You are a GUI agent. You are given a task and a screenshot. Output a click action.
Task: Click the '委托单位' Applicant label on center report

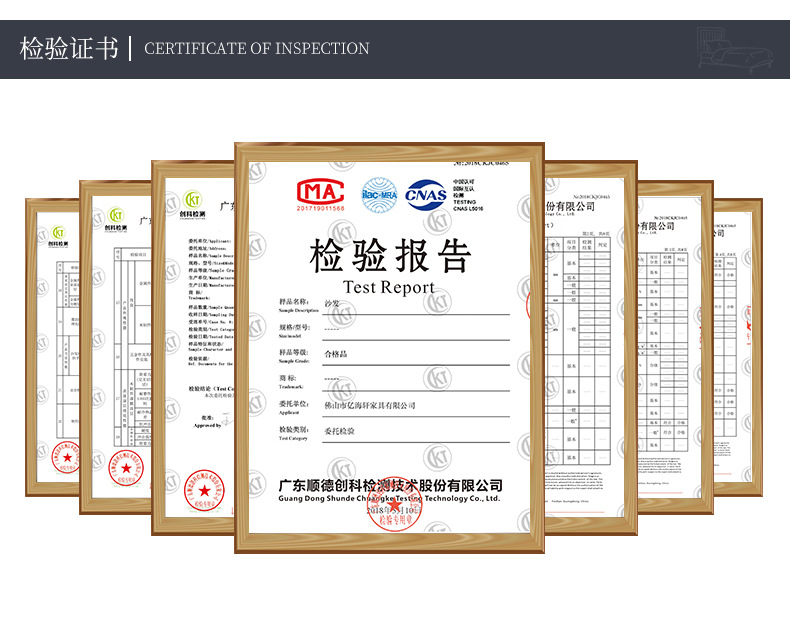pos(294,404)
